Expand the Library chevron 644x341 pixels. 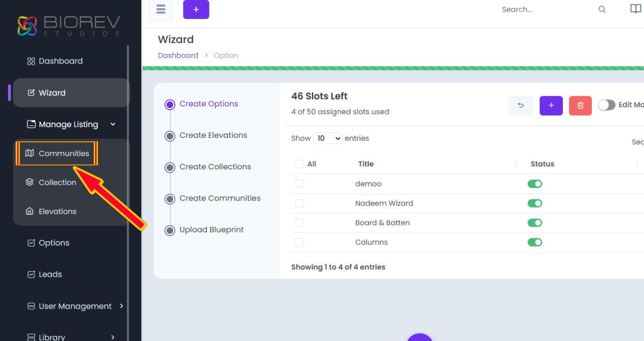tap(113, 337)
